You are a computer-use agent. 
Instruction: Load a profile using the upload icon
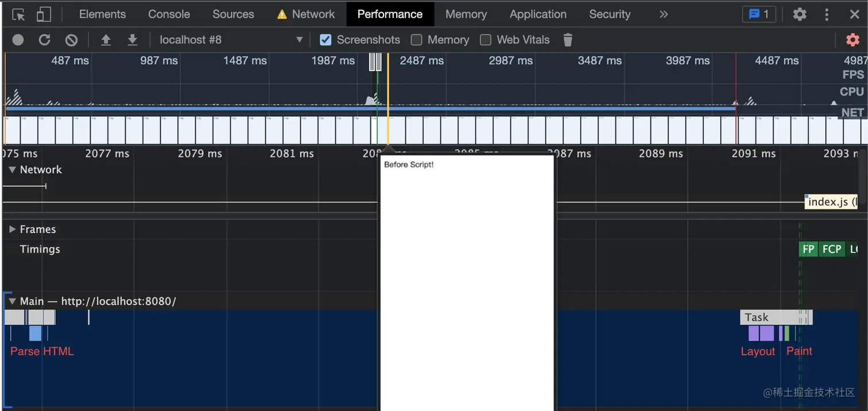pyautogui.click(x=106, y=40)
